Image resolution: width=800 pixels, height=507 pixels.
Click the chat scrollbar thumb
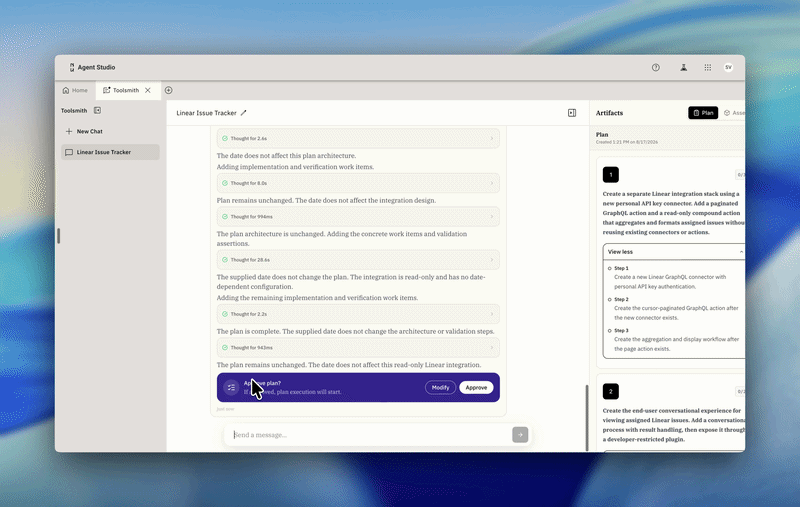587,417
